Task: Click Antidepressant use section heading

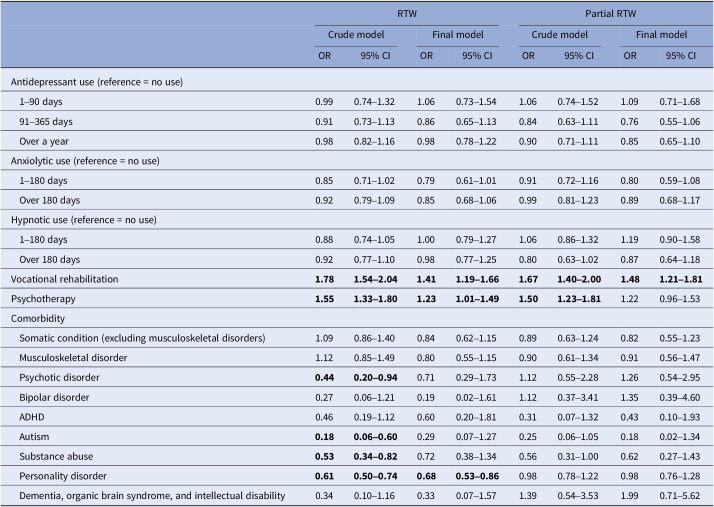Action: point(97,82)
